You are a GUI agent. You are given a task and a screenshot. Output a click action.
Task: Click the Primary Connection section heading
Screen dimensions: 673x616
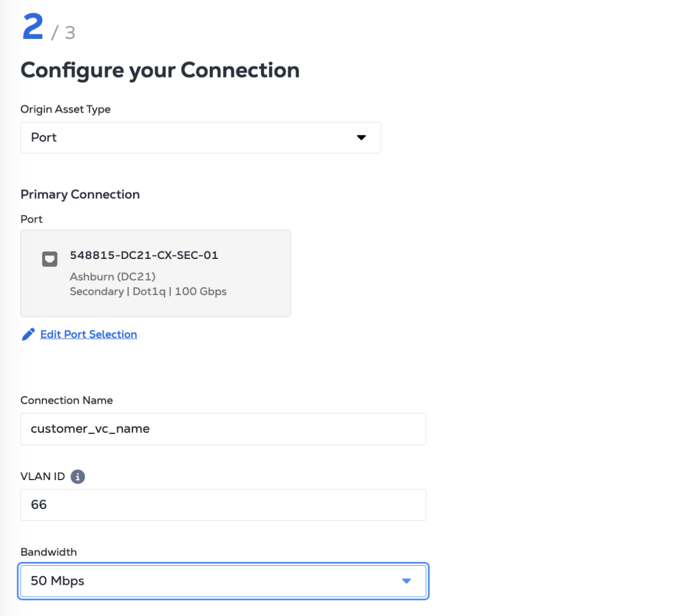[80, 194]
